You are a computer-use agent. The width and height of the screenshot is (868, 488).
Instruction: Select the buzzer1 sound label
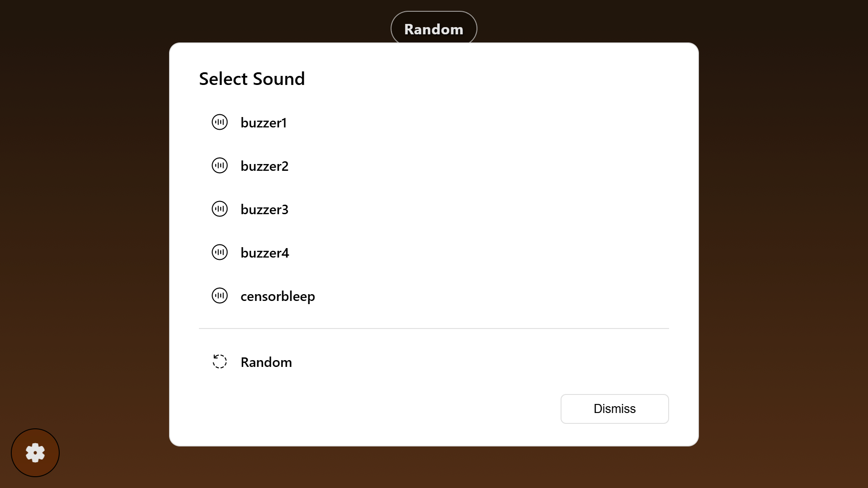[264, 122]
